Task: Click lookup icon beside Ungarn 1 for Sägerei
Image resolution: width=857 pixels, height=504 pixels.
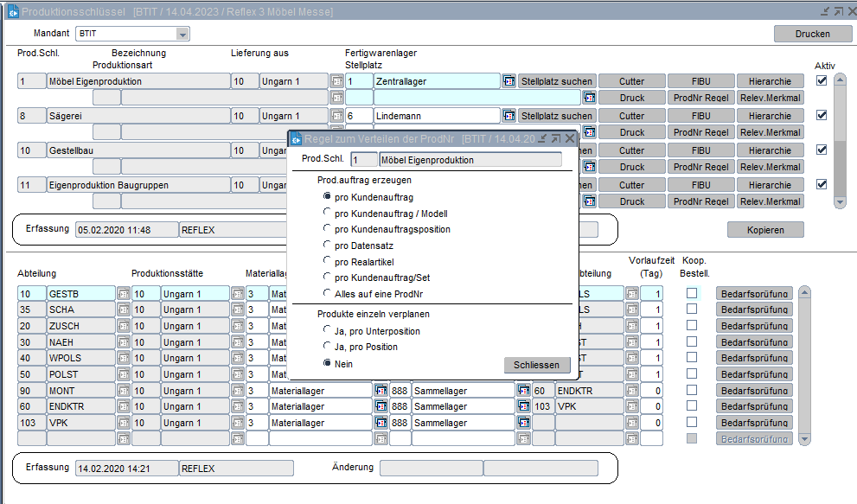Action: 336,116
